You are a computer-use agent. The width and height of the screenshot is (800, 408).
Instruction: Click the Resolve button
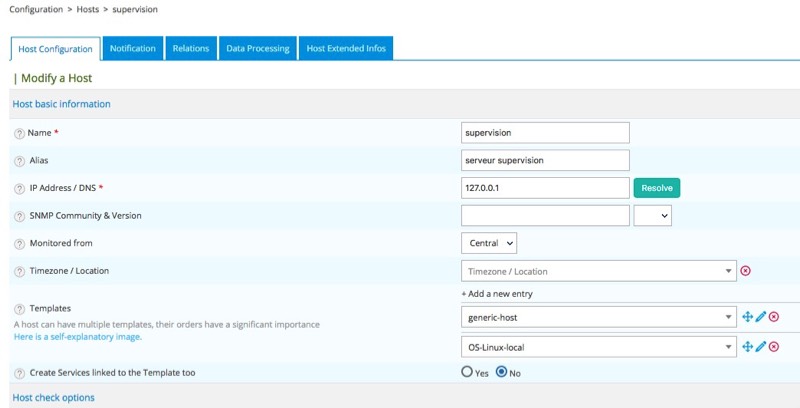(x=656, y=188)
